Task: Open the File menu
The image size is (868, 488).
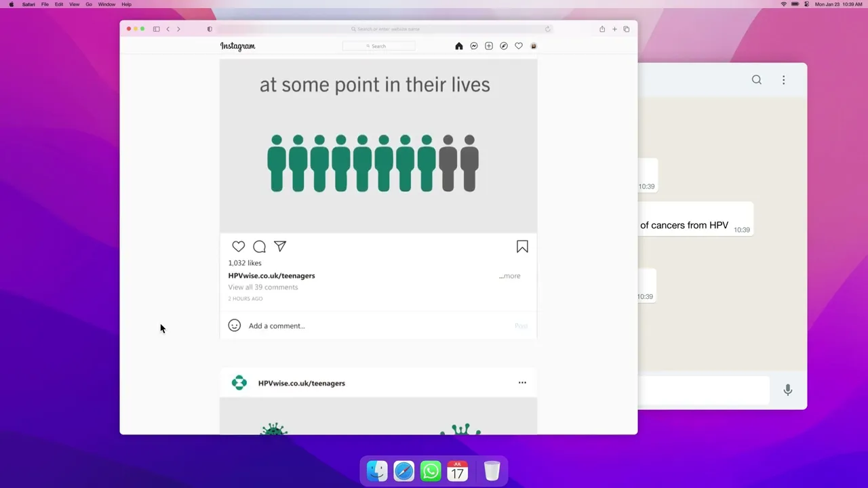Action: pos(45,4)
